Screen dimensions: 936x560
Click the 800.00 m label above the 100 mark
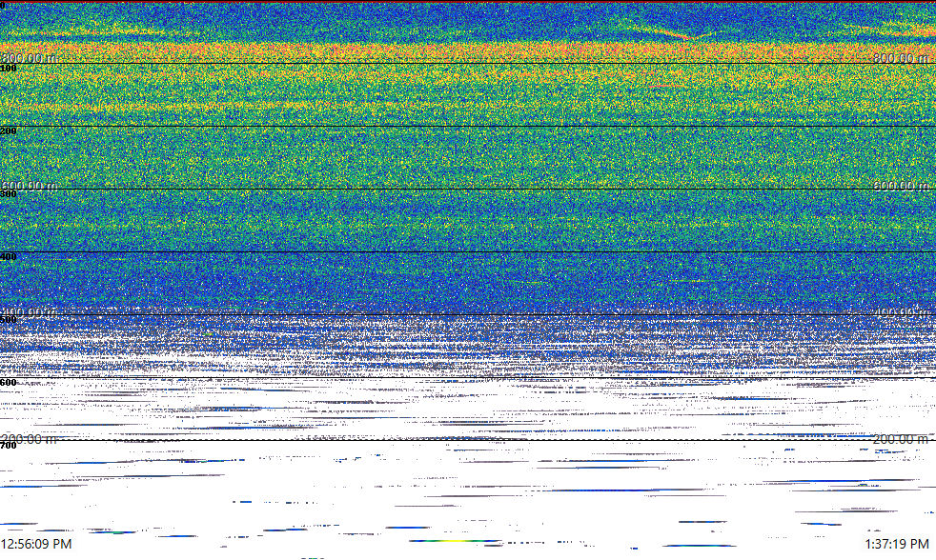tap(30, 58)
